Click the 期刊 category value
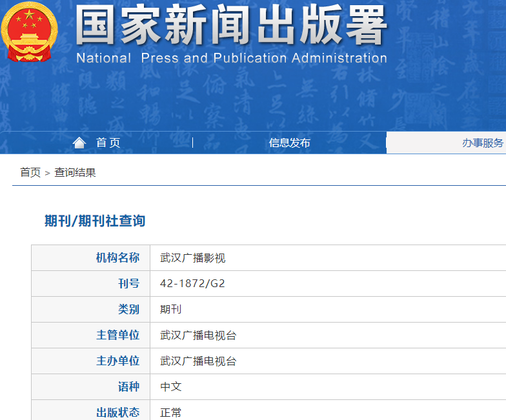 pyautogui.click(x=171, y=309)
